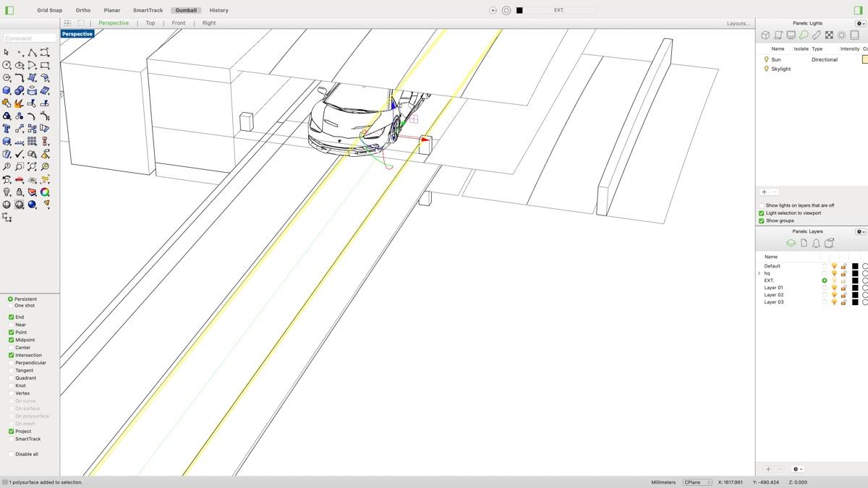Open the CPlane dropdown in status bar
This screenshot has width=868, height=488.
(697, 482)
